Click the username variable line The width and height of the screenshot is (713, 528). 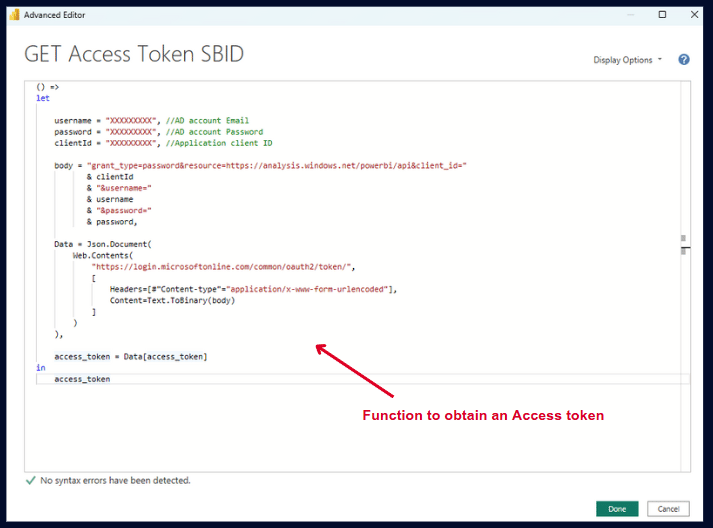click(x=151, y=121)
